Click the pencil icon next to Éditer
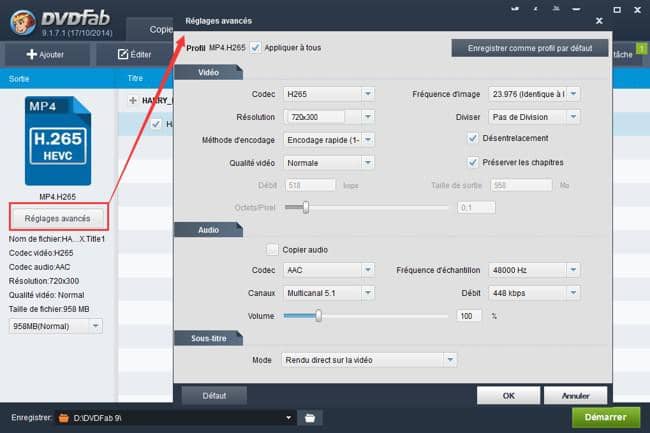This screenshot has width=650, height=433. pyautogui.click(x=123, y=54)
